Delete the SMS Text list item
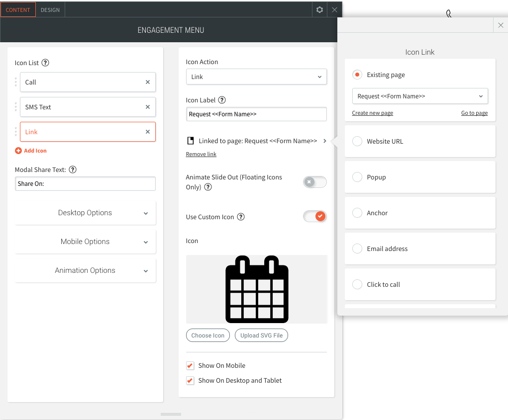The width and height of the screenshot is (508, 420). click(x=148, y=107)
